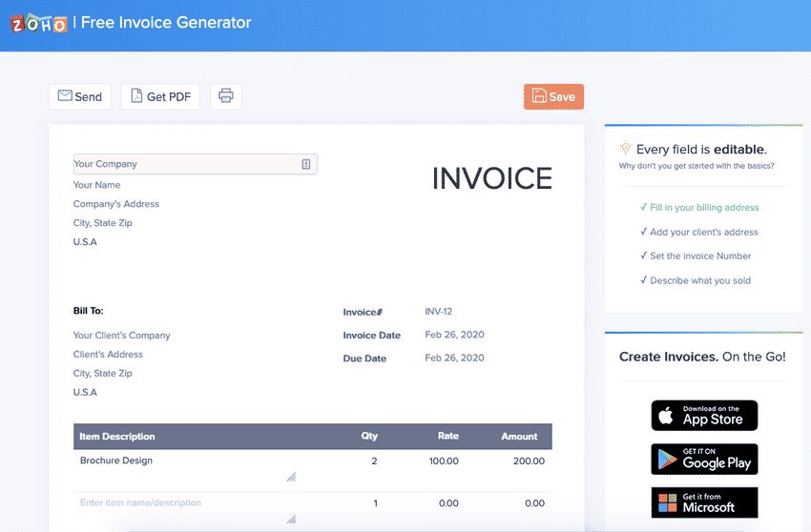
Task: Edit invoice number INV-12
Action: pyautogui.click(x=439, y=311)
